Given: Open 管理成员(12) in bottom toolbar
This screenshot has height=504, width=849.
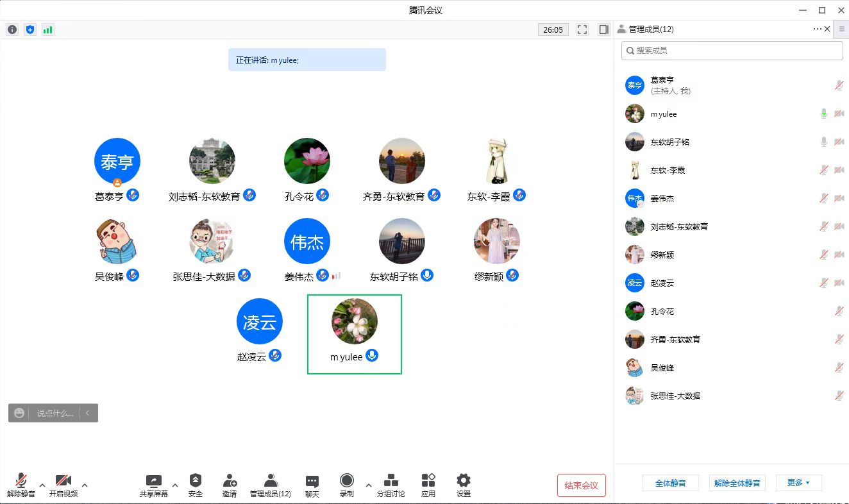Looking at the screenshot, I should (271, 481).
